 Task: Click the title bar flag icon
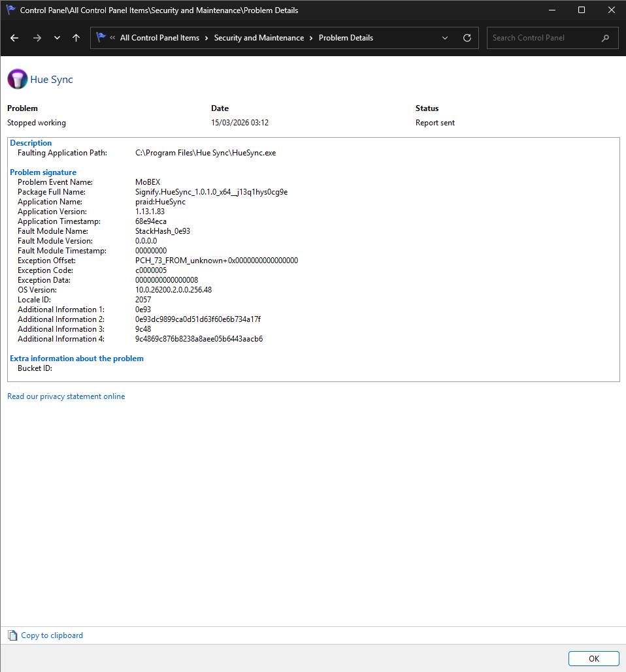point(10,10)
